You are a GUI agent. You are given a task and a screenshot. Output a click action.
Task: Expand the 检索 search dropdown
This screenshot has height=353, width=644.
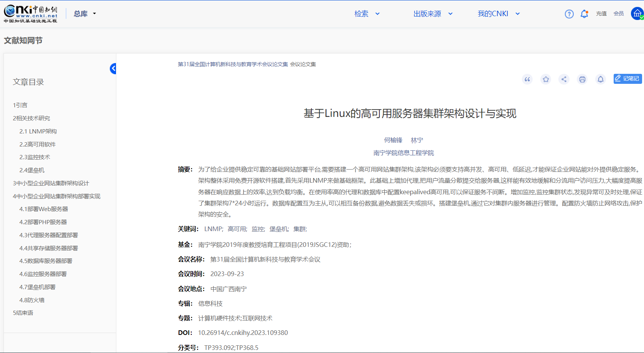pos(367,14)
